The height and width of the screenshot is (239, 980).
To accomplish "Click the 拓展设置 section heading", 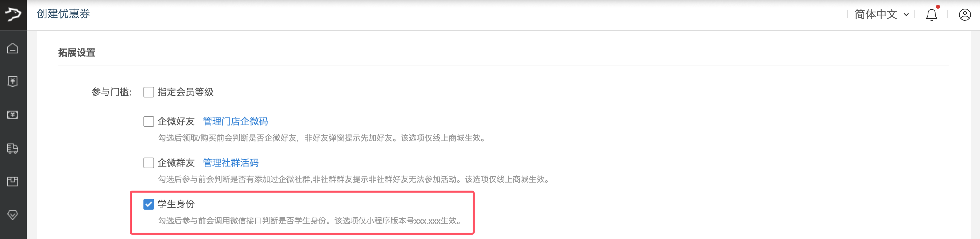I will (x=76, y=52).
